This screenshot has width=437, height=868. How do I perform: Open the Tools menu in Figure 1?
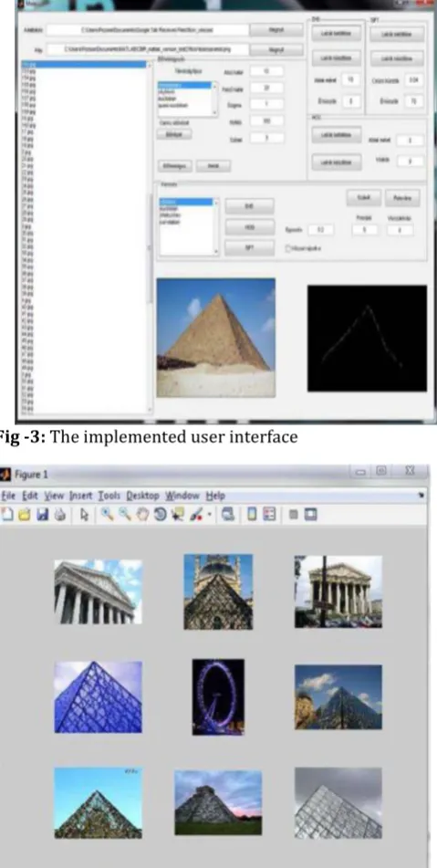(x=109, y=496)
